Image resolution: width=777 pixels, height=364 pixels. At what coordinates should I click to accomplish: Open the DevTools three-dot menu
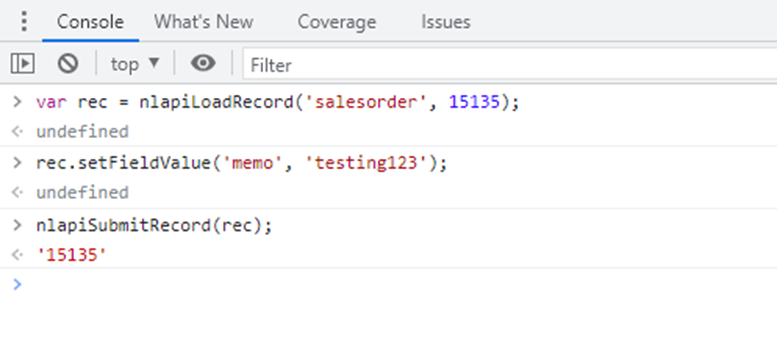pyautogui.click(x=24, y=21)
